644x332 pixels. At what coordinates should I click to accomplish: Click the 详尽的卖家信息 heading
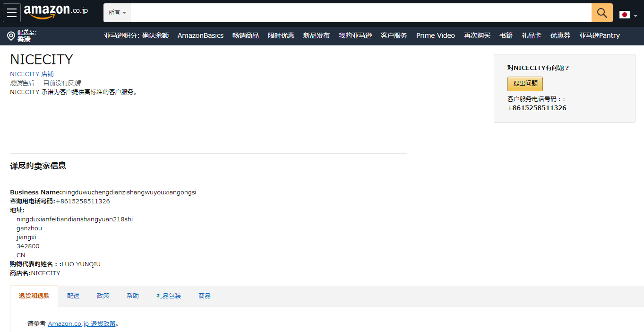pyautogui.click(x=38, y=166)
